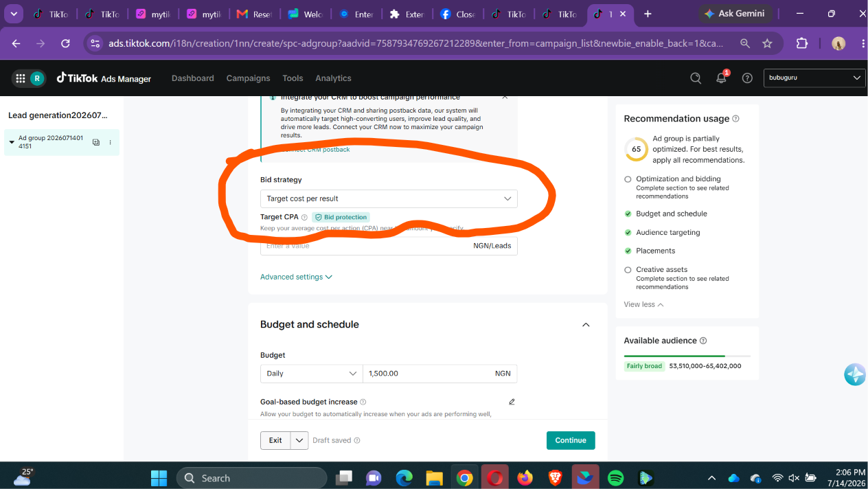Reload the page in Chrome
This screenshot has height=489, width=868.
(x=65, y=43)
